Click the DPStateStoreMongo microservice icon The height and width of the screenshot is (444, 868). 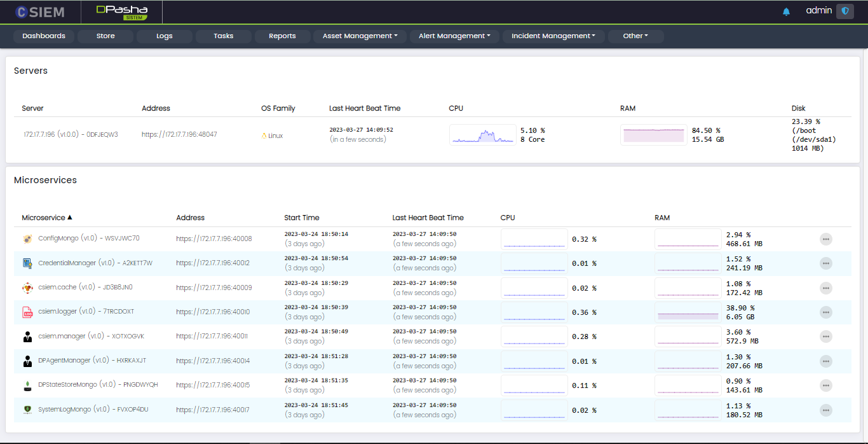click(27, 385)
